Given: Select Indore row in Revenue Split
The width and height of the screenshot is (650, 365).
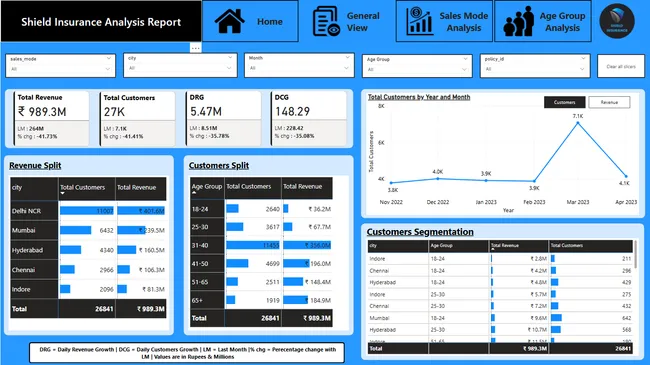Looking at the screenshot, I should 88,289.
